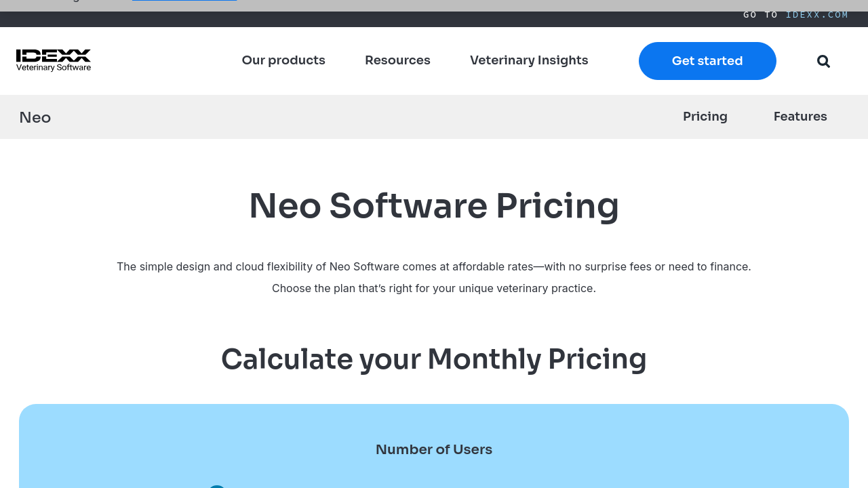Image resolution: width=868 pixels, height=488 pixels.
Task: Open the Our products menu
Action: [x=283, y=60]
